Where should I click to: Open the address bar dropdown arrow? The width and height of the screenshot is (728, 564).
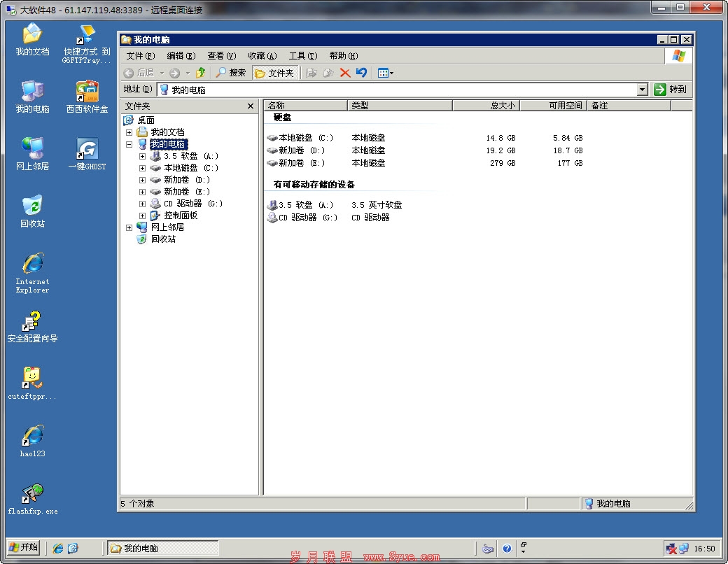click(643, 90)
